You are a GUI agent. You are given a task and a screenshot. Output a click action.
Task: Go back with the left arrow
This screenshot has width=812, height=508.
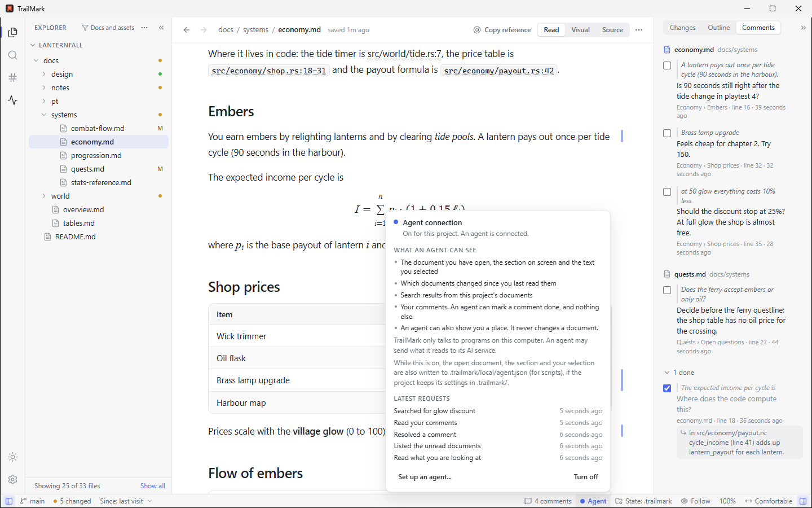(x=187, y=30)
